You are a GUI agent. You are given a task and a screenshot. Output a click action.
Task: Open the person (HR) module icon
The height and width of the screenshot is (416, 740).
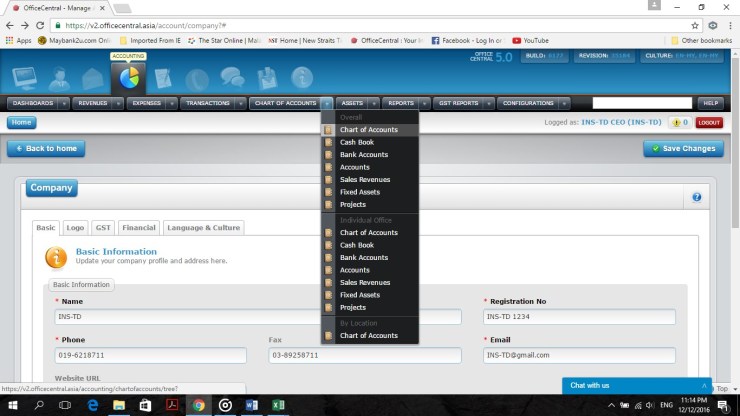point(59,78)
